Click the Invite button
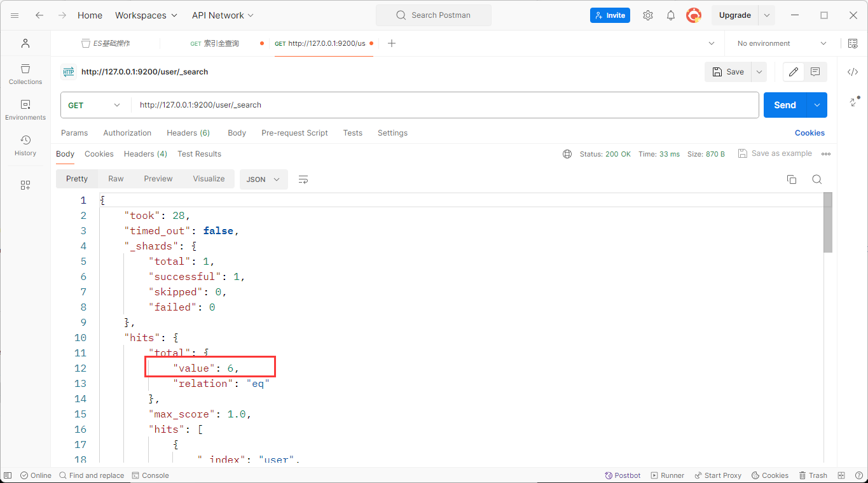 tap(610, 15)
